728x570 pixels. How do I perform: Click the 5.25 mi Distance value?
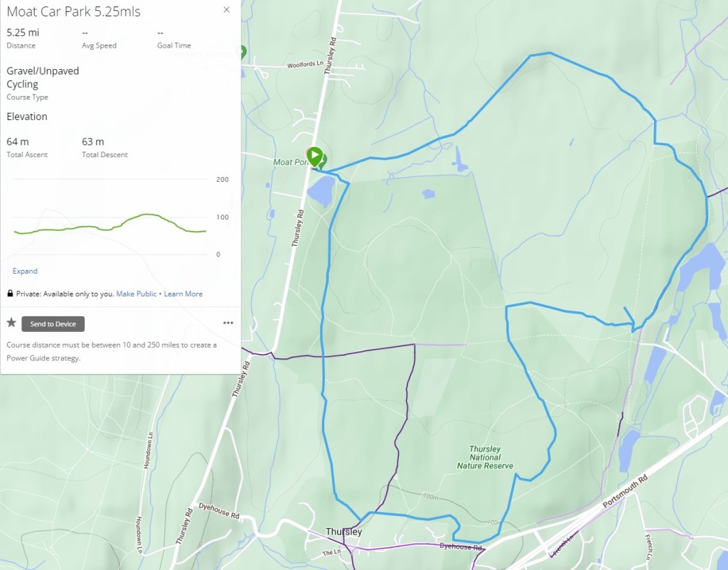(23, 33)
